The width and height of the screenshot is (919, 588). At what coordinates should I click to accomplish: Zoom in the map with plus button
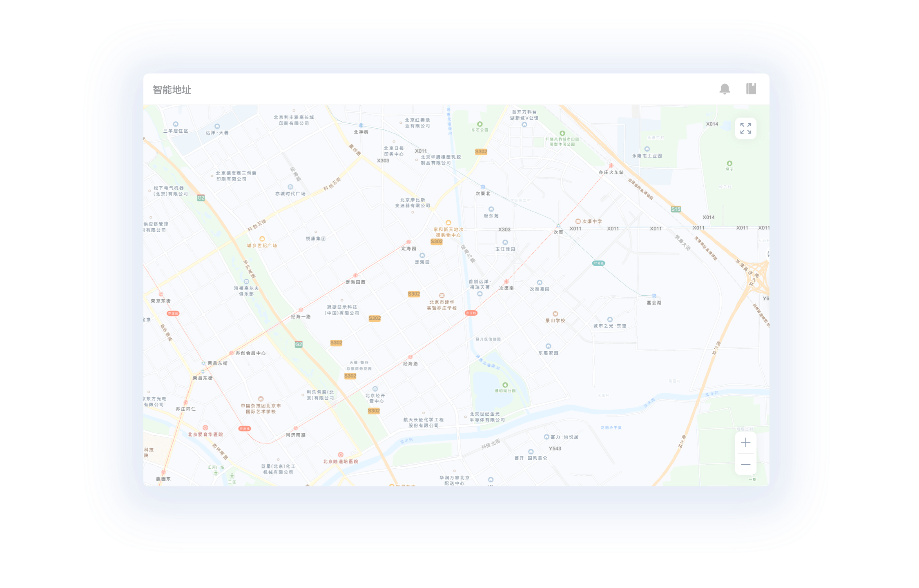tap(745, 442)
